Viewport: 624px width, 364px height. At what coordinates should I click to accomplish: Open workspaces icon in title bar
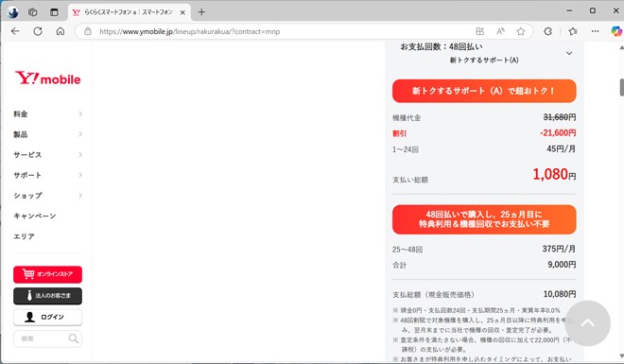pos(33,12)
